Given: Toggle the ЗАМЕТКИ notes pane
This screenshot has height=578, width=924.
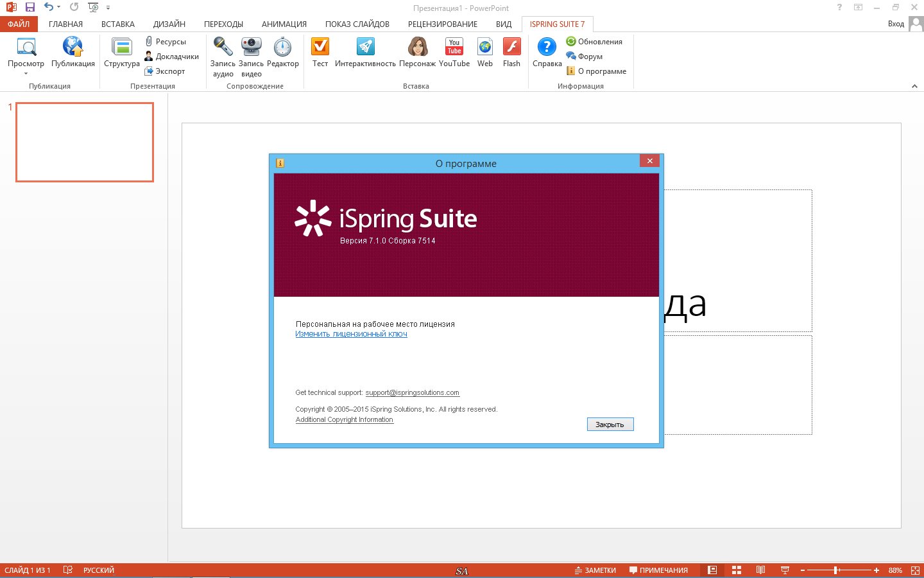Looking at the screenshot, I should [x=595, y=570].
